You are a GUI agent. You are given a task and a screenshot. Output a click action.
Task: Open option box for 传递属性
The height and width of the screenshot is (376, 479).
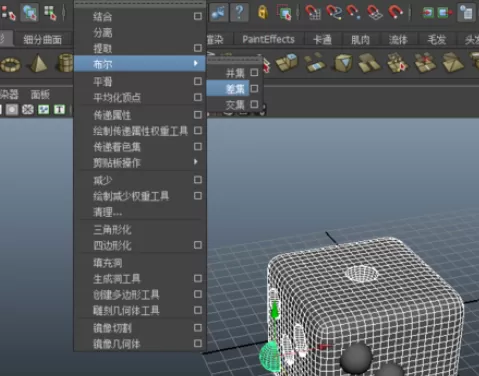(x=198, y=115)
